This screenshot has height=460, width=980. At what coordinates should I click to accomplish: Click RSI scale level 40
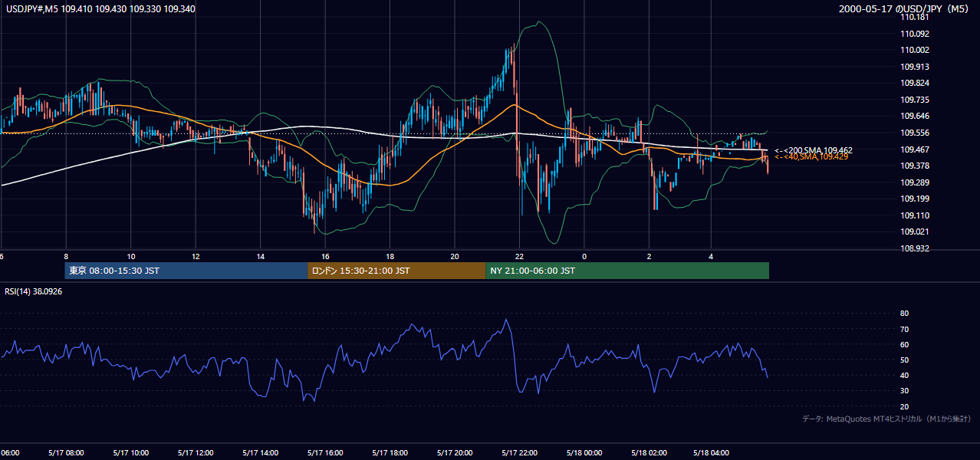pyautogui.click(x=904, y=375)
